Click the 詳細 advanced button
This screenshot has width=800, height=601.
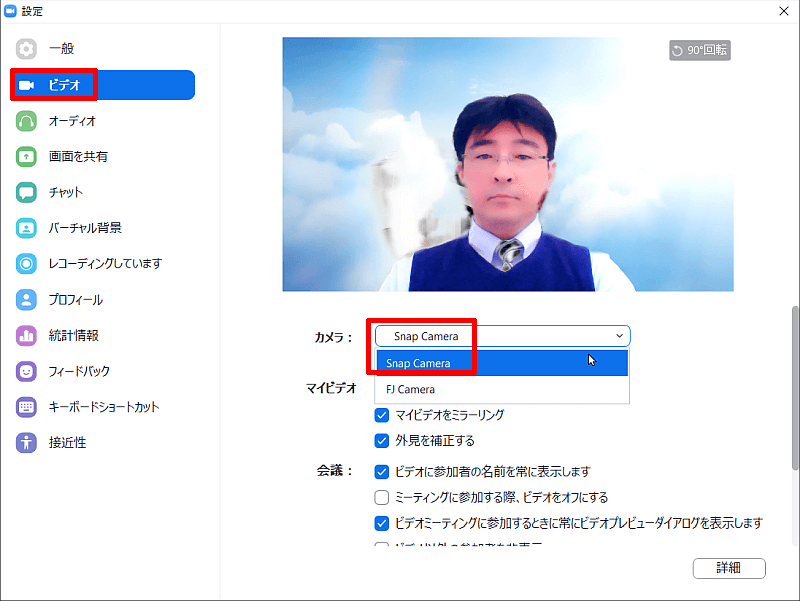(729, 568)
